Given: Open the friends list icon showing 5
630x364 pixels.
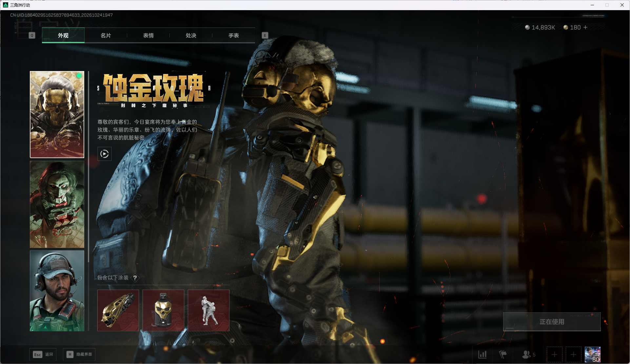Looking at the screenshot, I should point(528,355).
